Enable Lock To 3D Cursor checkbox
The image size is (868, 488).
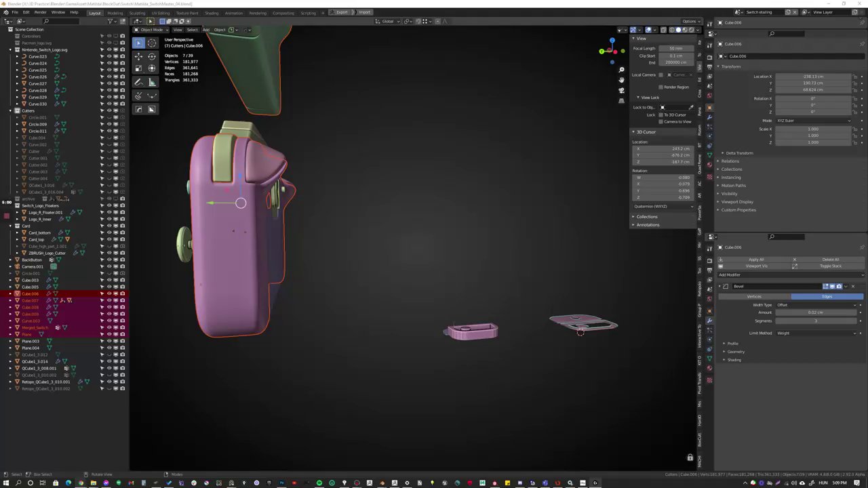(660, 115)
